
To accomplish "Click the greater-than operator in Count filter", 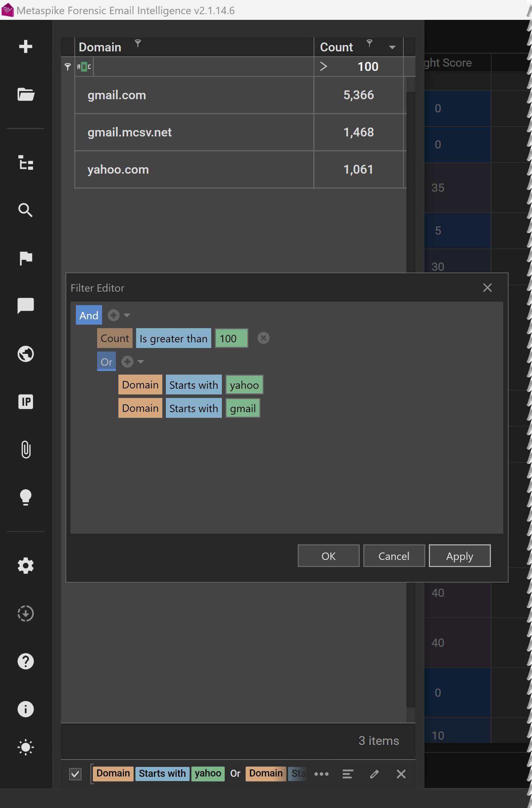I will [x=324, y=66].
